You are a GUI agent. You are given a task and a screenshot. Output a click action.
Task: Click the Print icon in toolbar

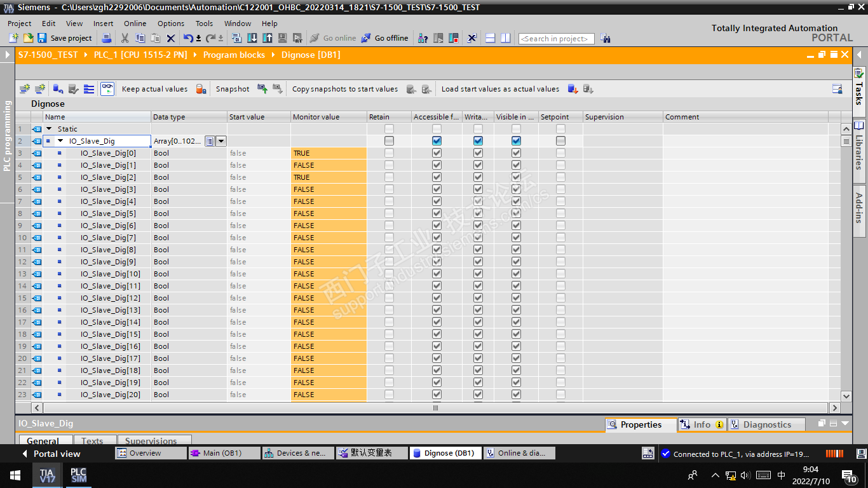107,38
